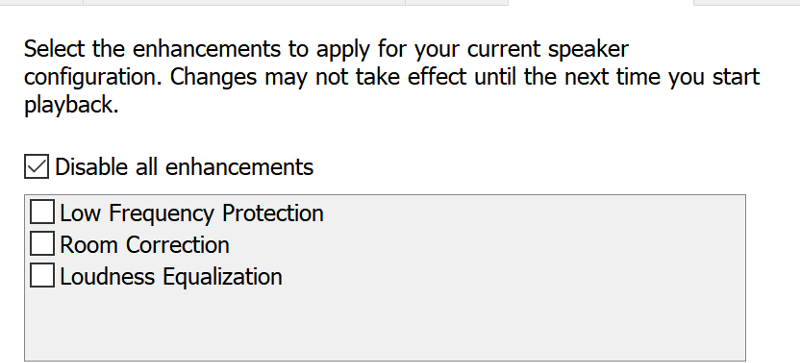
Task: Click the Select the enhancements description first line
Action: [326, 49]
